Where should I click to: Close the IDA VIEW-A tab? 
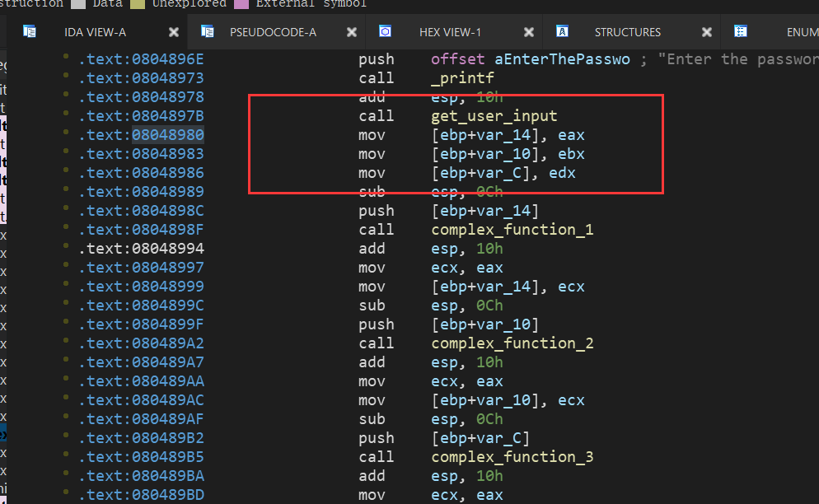coord(174,32)
